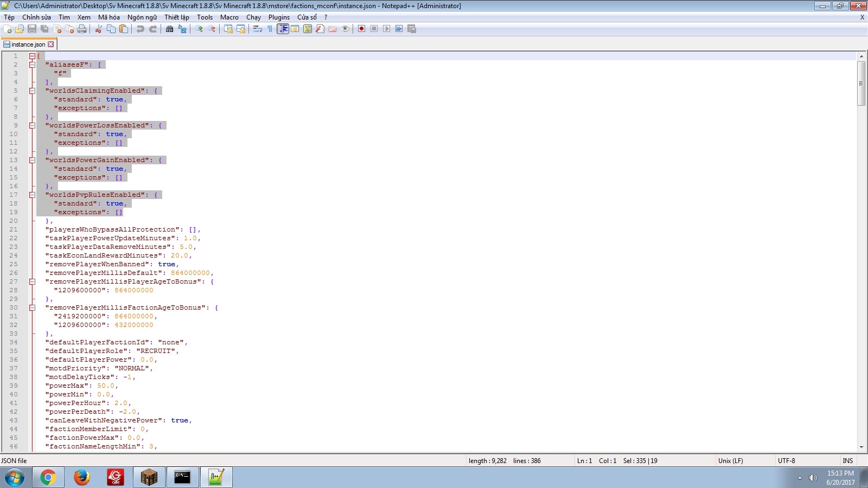
Task: Toggle word wrap in the toolbar
Action: (x=257, y=29)
